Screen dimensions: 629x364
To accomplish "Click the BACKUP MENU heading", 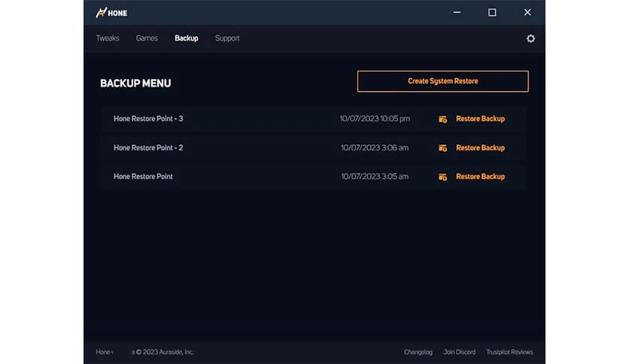I will click(135, 83).
